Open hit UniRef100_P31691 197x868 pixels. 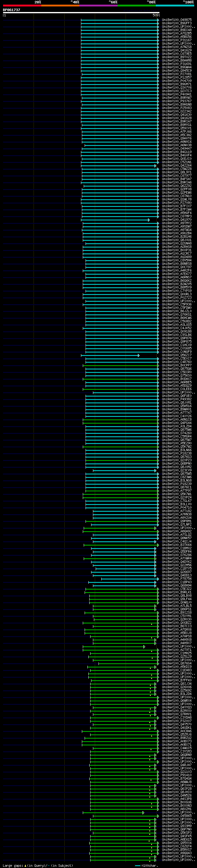[177, 64]
